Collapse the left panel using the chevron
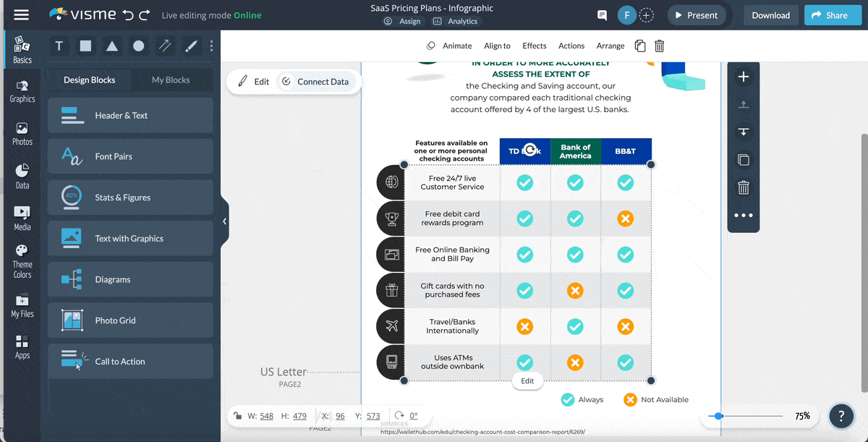Screen dimensions: 868x442 point(224,221)
